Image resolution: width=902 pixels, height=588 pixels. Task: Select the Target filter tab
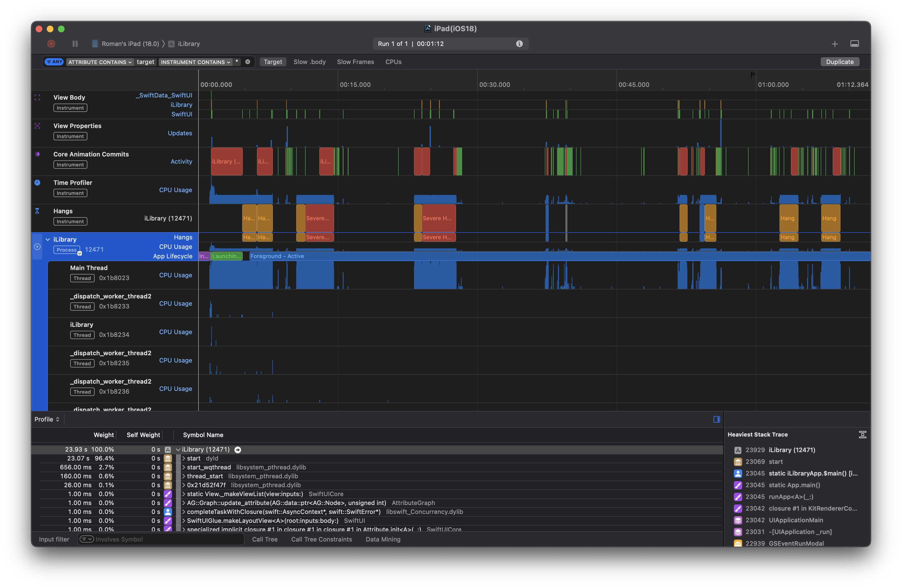273,62
